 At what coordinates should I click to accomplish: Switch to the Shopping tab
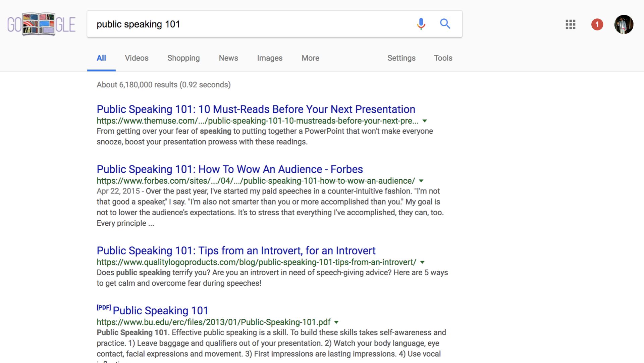coord(183,58)
